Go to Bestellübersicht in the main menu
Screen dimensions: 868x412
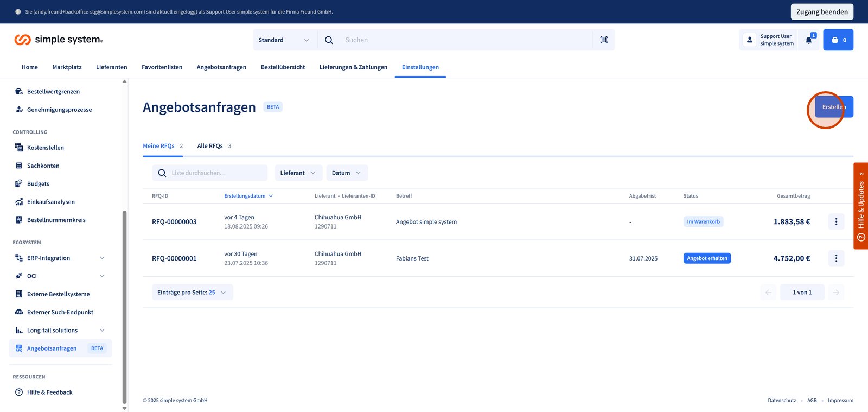283,67
